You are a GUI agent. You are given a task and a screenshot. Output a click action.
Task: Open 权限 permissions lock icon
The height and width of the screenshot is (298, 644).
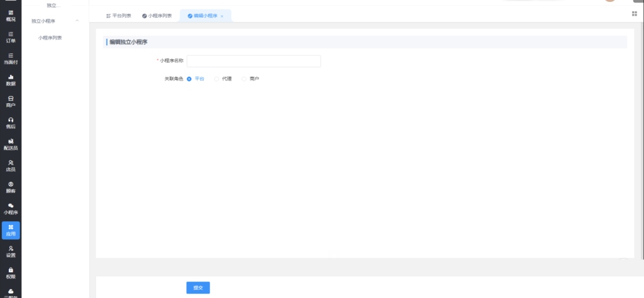[x=11, y=273]
